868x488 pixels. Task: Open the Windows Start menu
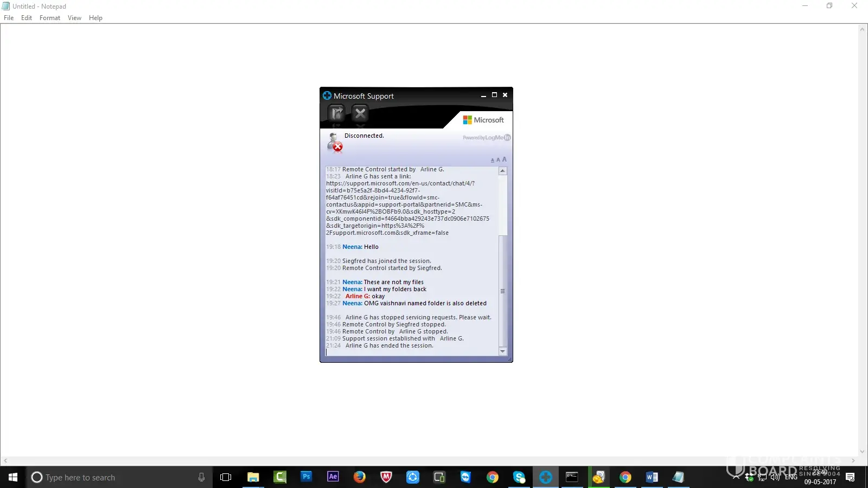(13, 477)
